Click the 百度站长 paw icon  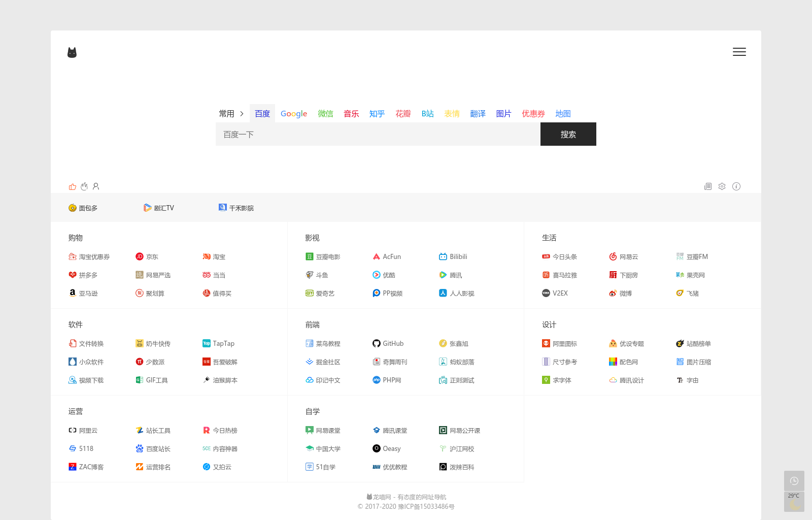140,448
